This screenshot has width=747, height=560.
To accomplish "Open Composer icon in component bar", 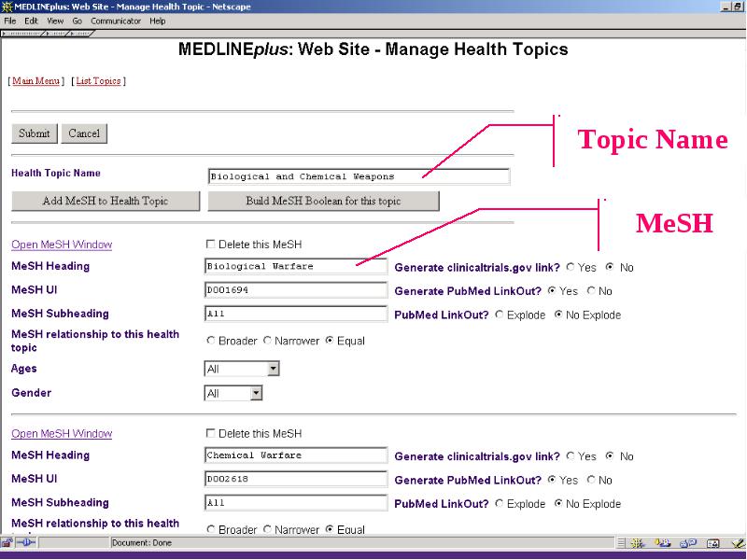I will (739, 543).
